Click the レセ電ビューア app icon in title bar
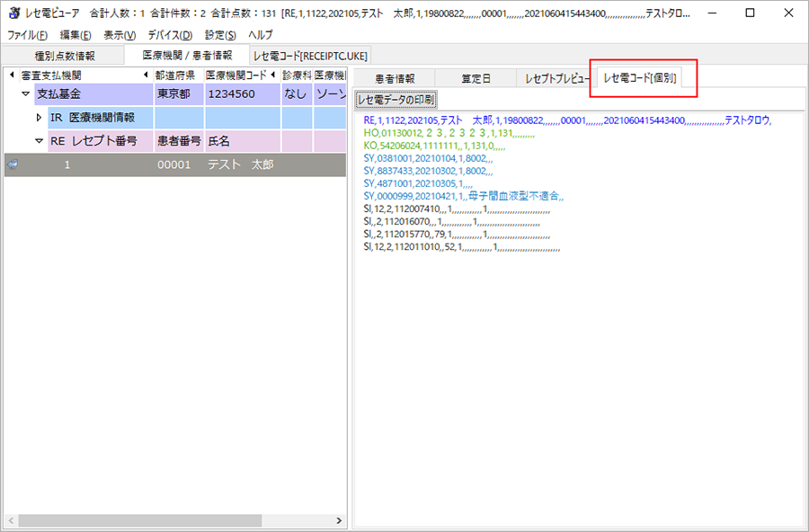Viewport: 809px width, 532px height. pos(13,13)
